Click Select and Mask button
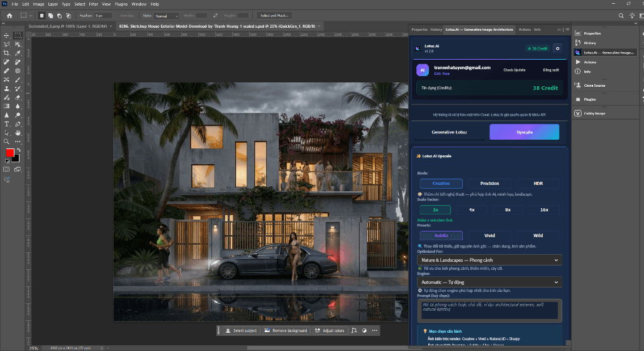The image size is (644, 351). 274,16
